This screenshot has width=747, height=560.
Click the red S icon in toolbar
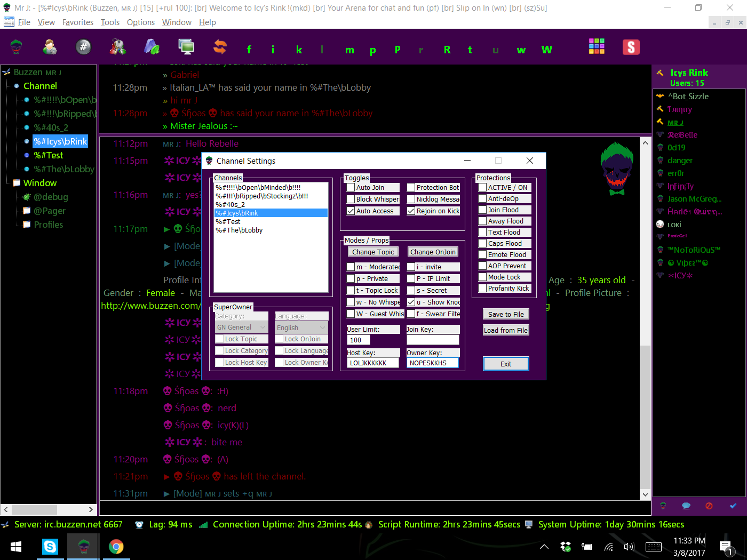[631, 47]
